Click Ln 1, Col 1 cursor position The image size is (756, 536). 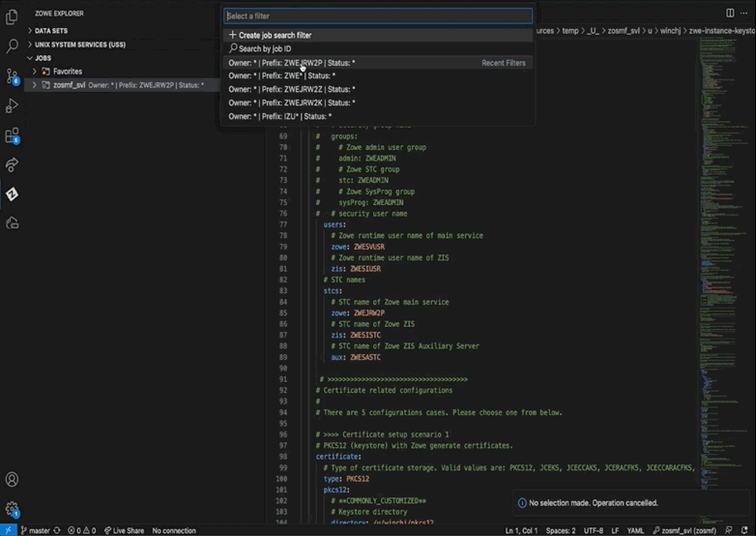521,530
